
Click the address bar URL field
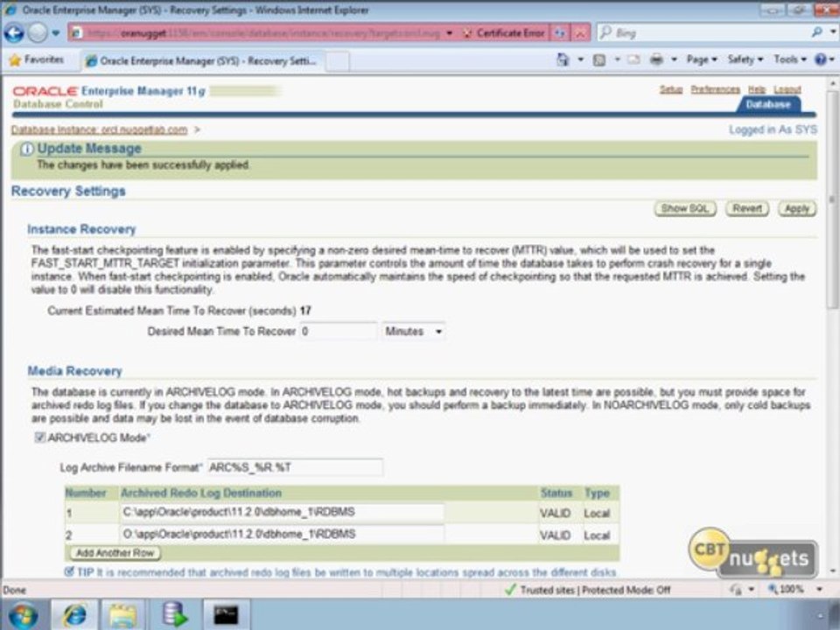coord(262,33)
